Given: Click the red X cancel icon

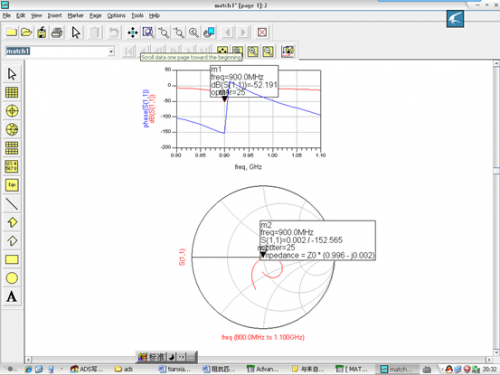Looking at the screenshot, I should 262,32.
